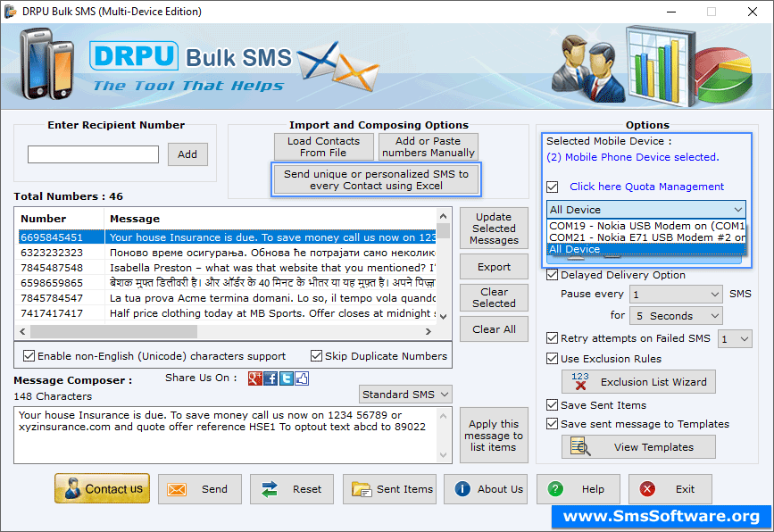Click the Number column header
This screenshot has height=532, width=774.
(62, 219)
